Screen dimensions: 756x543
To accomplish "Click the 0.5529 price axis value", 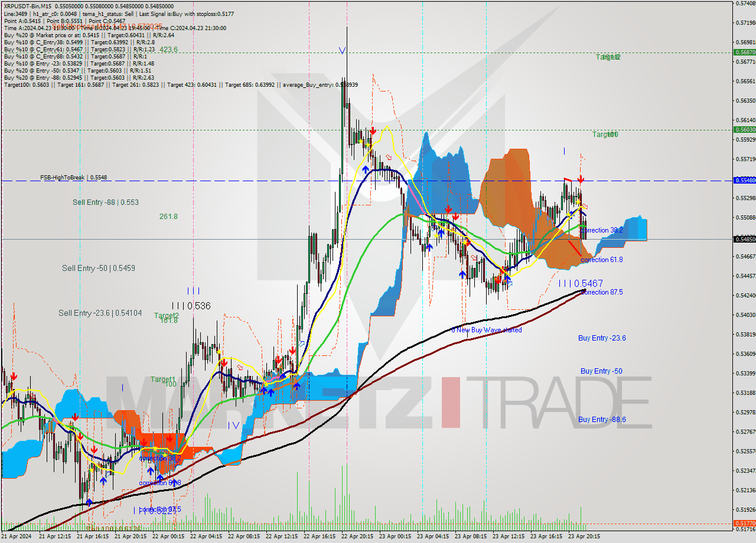I will click(745, 198).
